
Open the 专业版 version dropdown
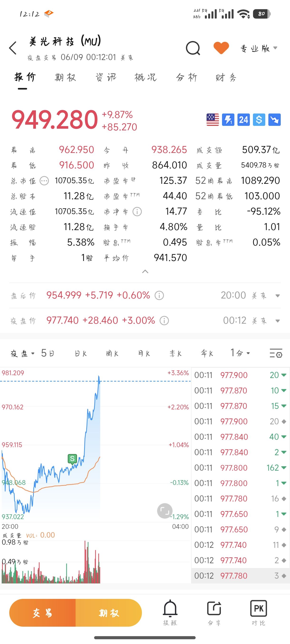coord(259,48)
